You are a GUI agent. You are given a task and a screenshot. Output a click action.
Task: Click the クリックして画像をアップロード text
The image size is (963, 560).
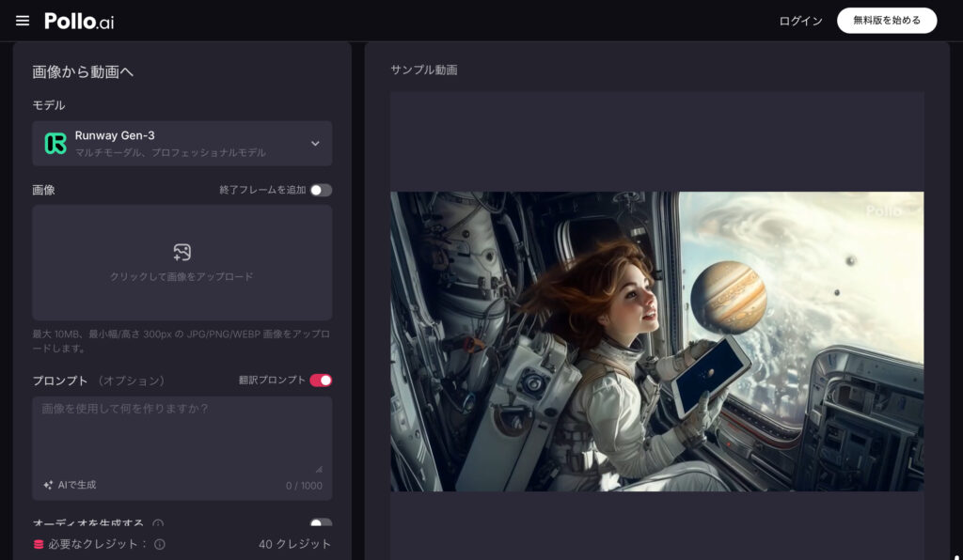(182, 277)
